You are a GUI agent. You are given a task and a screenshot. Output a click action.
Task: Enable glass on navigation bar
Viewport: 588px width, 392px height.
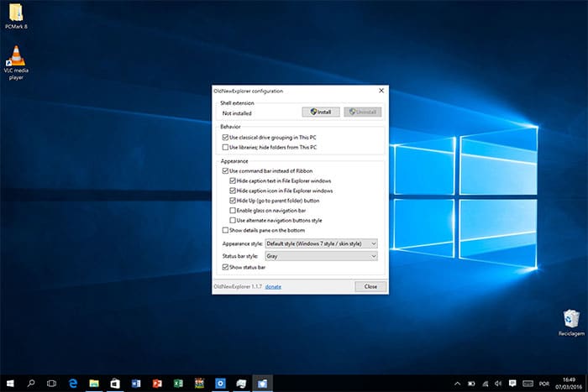(x=234, y=211)
